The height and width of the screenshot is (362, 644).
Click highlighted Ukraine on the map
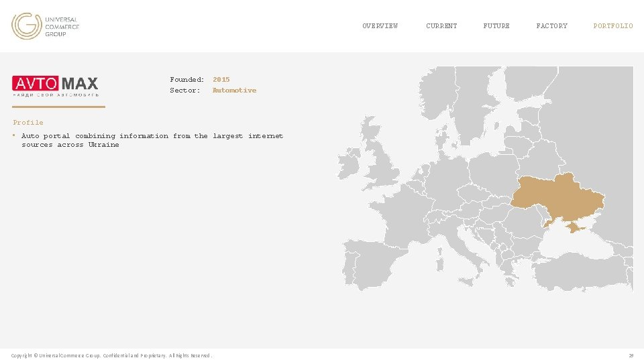pos(559,197)
